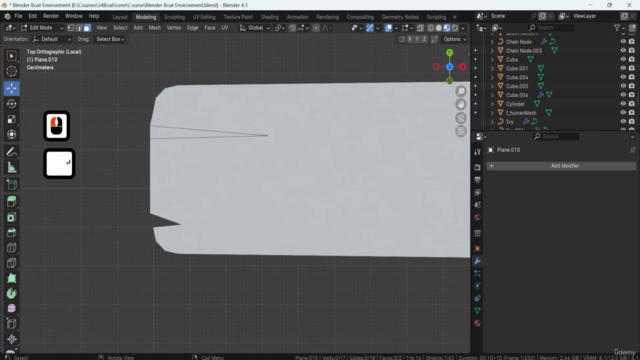Hide Cylinder in the outliner
640x360 pixels.
[x=623, y=104]
